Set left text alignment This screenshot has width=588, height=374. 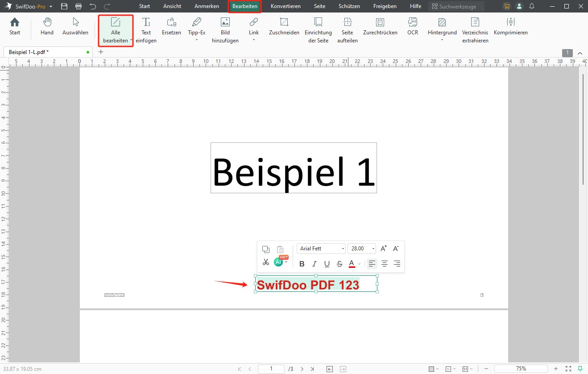tap(372, 264)
